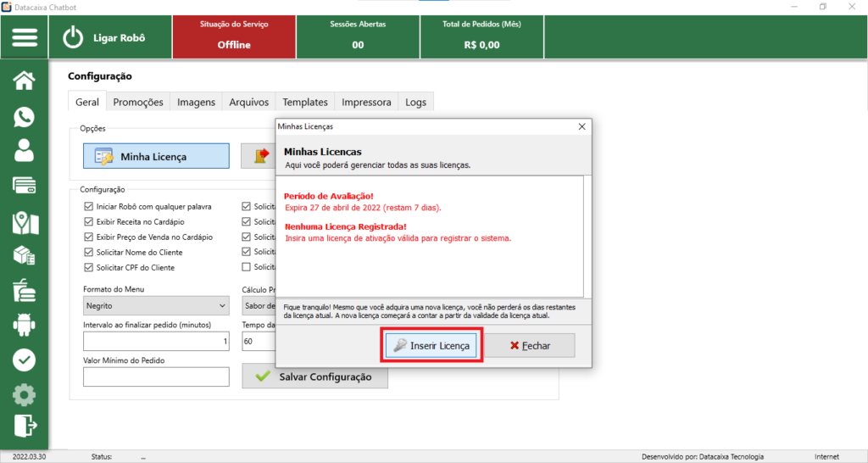Uncheck Exibir Receita no Cardápio
868x463 pixels.
coord(89,221)
